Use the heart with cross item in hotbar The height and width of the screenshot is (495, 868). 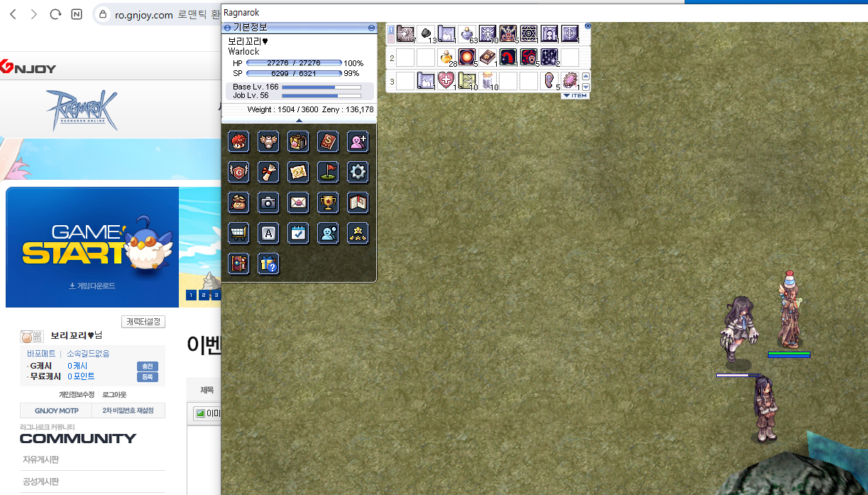coord(446,81)
